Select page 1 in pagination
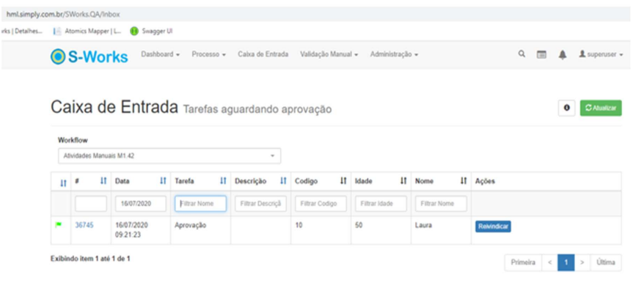The width and height of the screenshot is (644, 285). tap(566, 262)
